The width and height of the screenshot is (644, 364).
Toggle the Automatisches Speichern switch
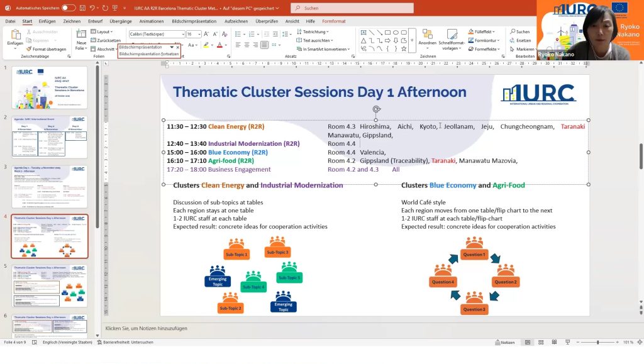coord(68,8)
